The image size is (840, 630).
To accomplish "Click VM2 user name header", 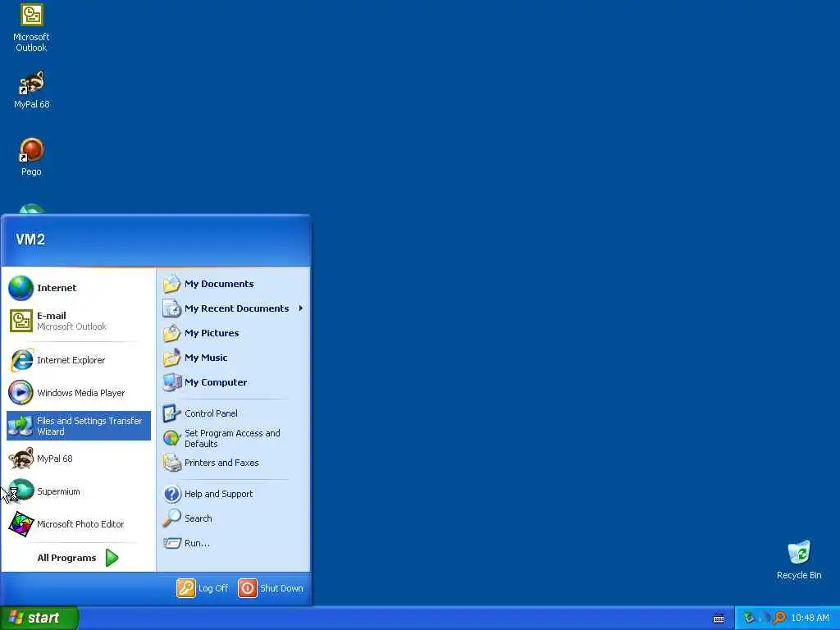I will coord(30,239).
